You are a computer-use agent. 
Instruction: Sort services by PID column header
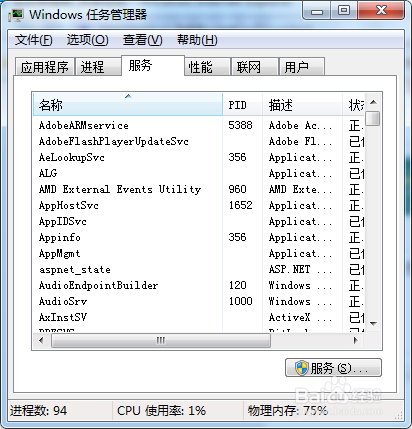pyautogui.click(x=242, y=105)
